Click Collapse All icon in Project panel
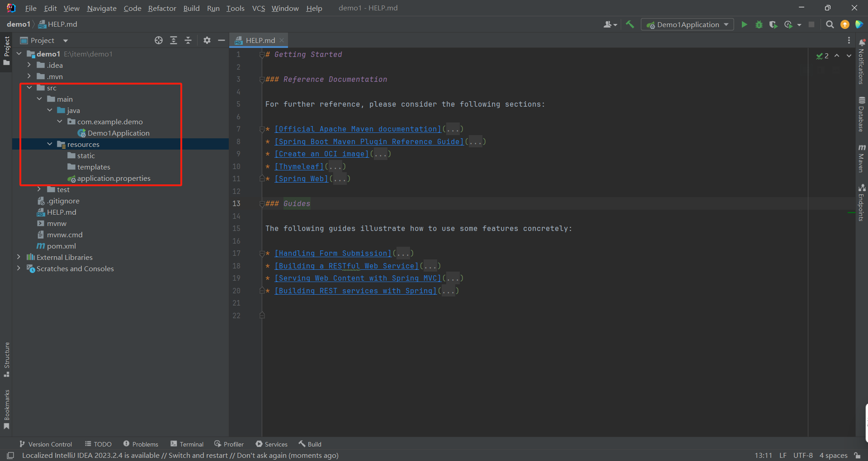The width and height of the screenshot is (868, 461). [x=188, y=40]
